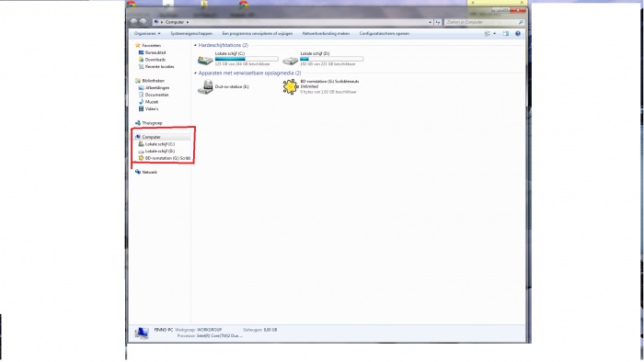The width and height of the screenshot is (644, 362).
Task: Change the view with the view icon
Action: [488, 34]
